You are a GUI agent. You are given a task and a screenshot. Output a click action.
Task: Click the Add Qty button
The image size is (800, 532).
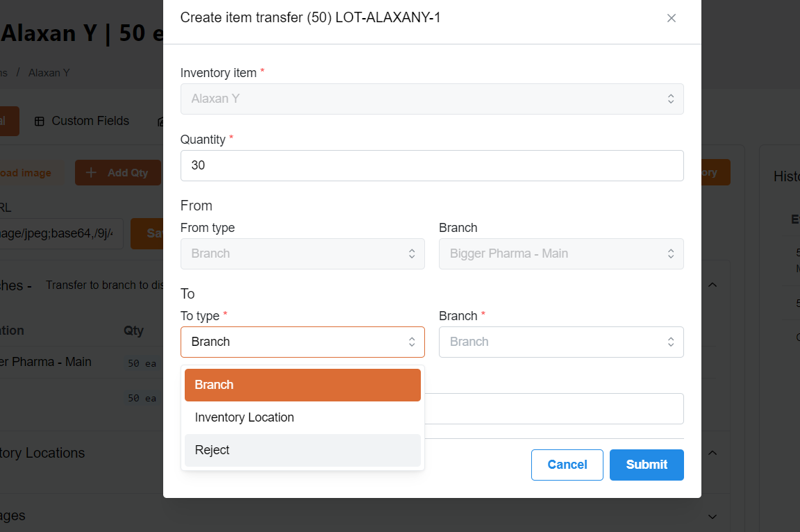[118, 172]
